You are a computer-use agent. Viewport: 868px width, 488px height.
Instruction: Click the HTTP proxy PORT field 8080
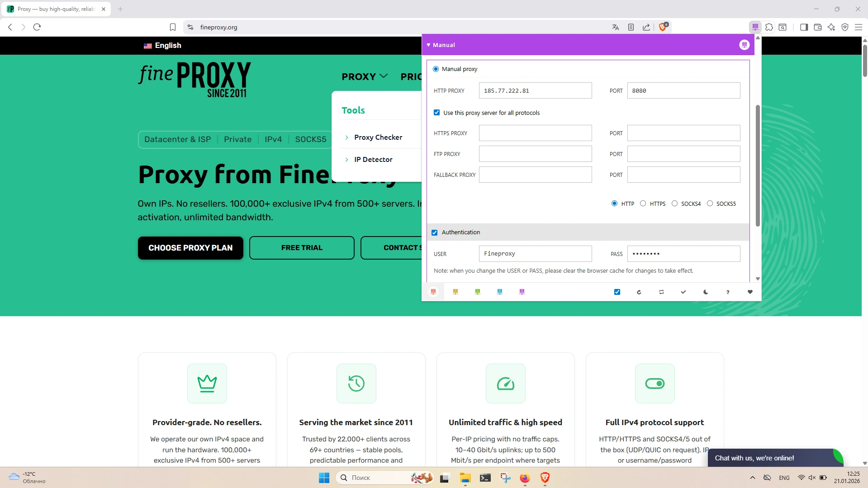(x=683, y=90)
